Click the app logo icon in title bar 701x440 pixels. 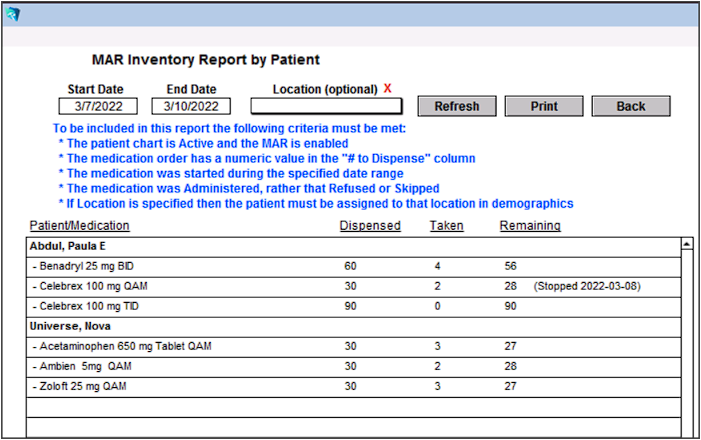click(13, 15)
